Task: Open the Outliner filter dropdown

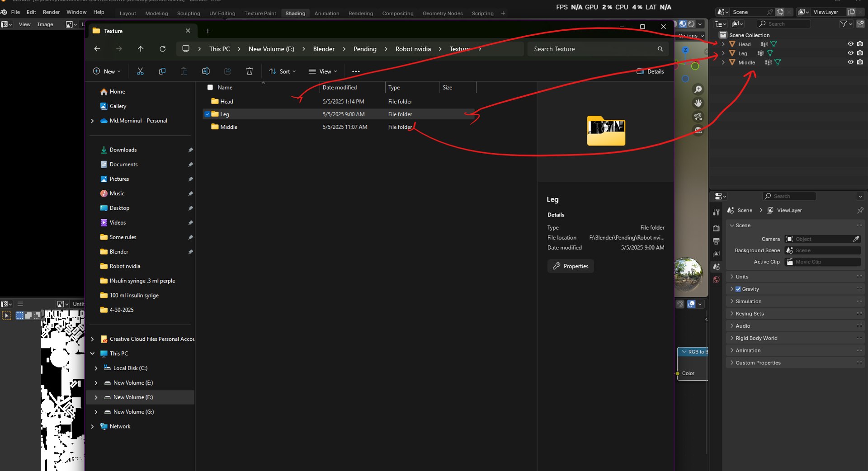Action: tap(846, 24)
